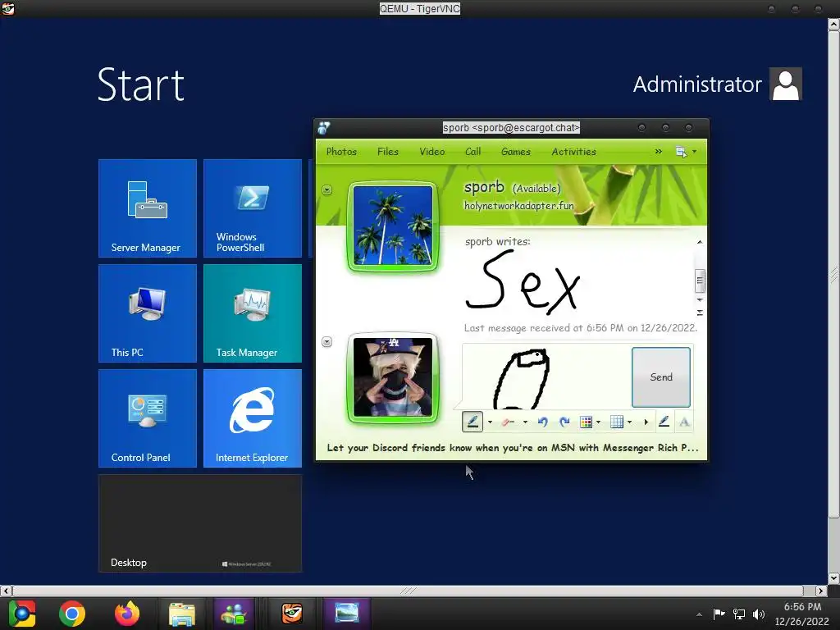Image resolution: width=840 pixels, height=630 pixels.
Task: Open Messenger taskbar icon
Action: coord(234,614)
